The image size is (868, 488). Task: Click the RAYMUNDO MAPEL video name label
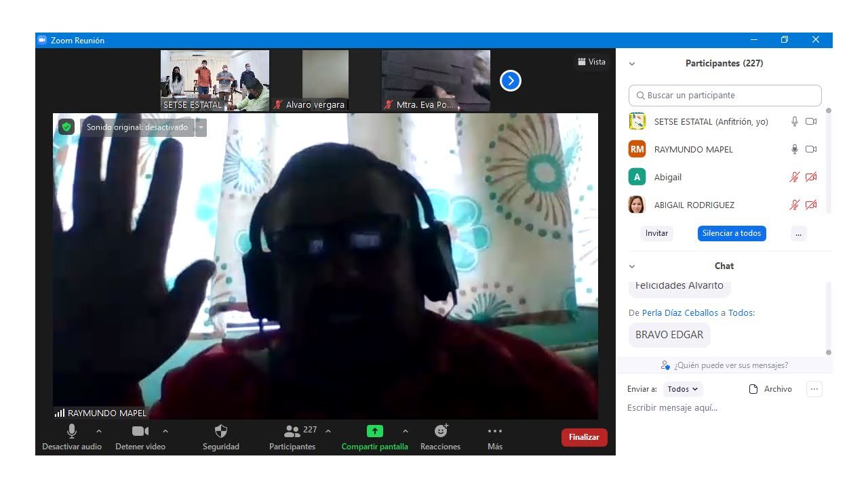point(100,413)
